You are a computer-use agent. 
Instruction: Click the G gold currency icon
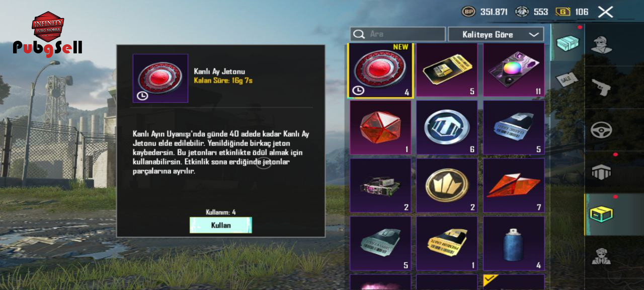[562, 12]
